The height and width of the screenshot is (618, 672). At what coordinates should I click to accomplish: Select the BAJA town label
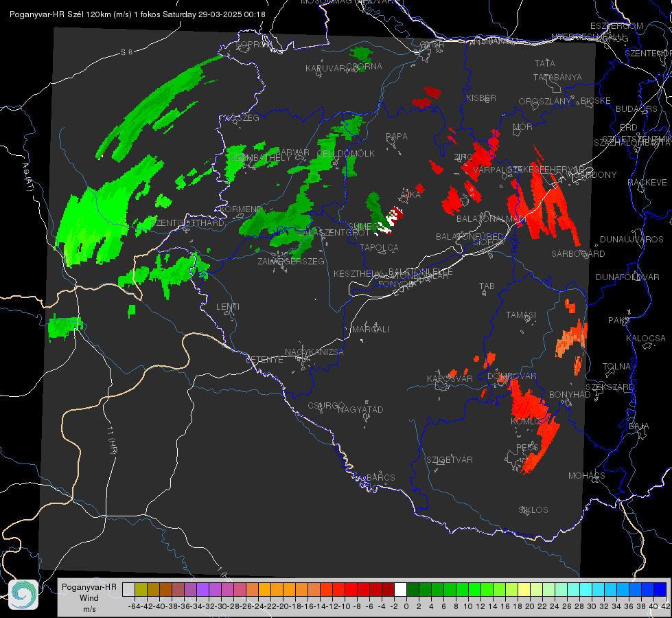pos(639,426)
